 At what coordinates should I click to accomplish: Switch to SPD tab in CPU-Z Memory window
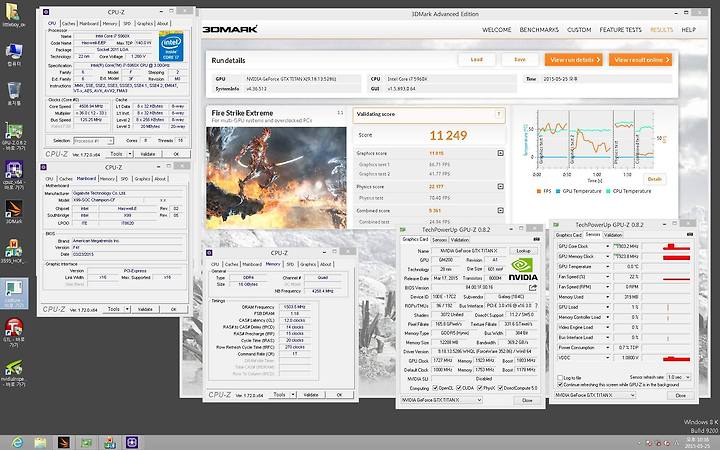click(290, 264)
